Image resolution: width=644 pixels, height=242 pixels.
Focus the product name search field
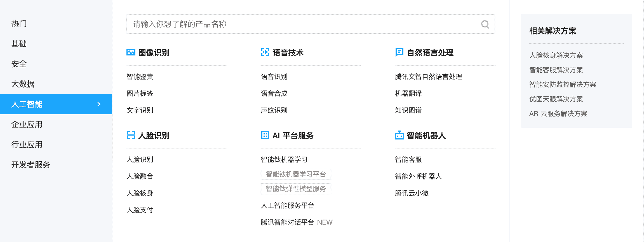point(302,24)
